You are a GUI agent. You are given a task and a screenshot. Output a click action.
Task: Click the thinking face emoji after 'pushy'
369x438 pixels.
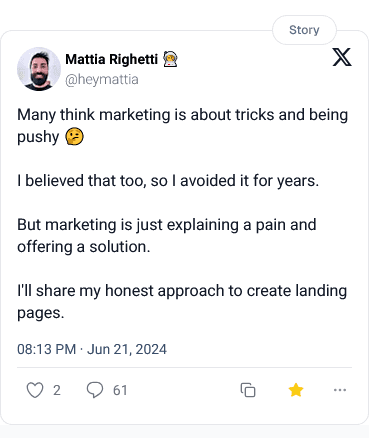point(74,137)
